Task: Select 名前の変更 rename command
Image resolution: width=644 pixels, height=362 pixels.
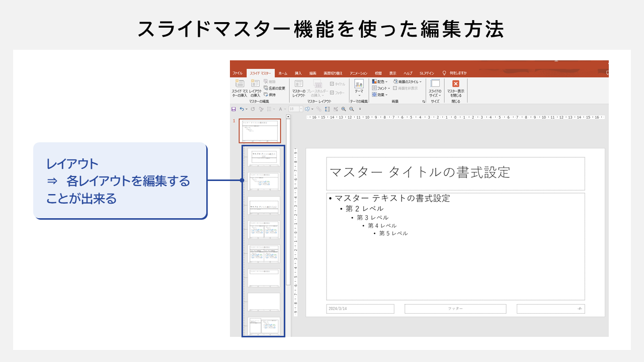Action: tap(274, 88)
